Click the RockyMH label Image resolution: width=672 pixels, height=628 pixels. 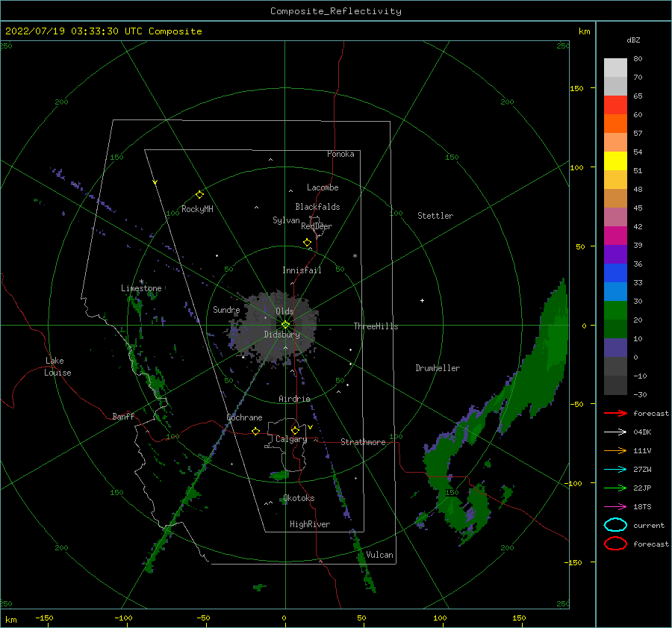197,209
